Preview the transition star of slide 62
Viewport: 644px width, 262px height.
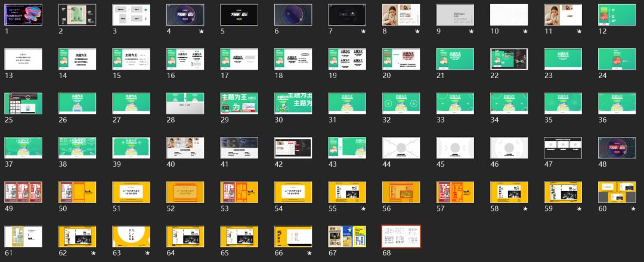[x=93, y=253]
